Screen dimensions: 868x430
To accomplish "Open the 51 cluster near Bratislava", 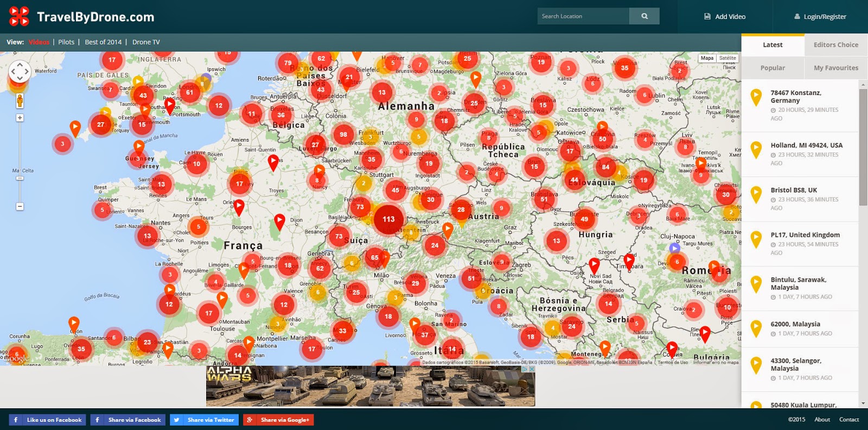I will coord(544,199).
